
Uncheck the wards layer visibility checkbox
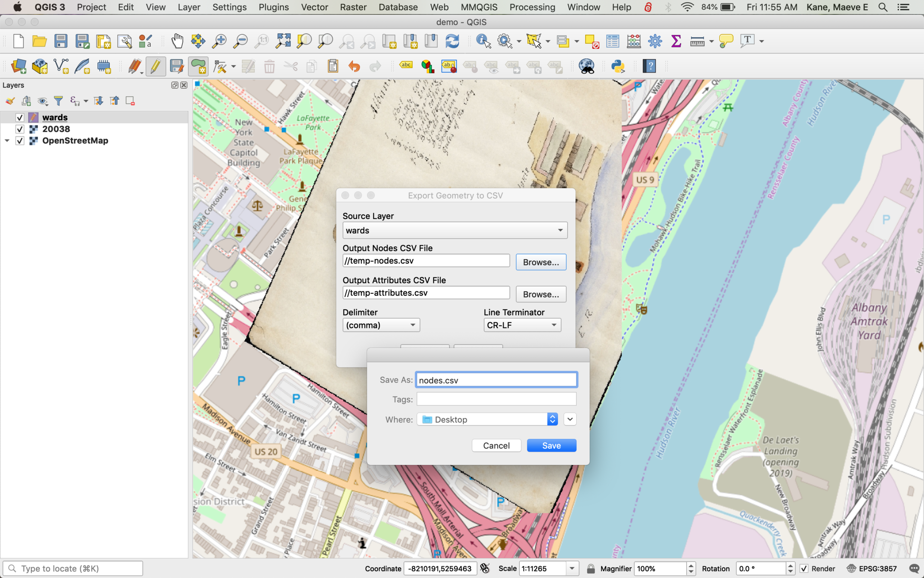point(20,117)
